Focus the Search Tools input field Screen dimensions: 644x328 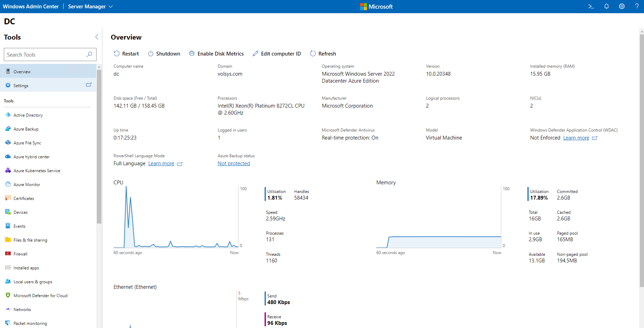pos(50,54)
